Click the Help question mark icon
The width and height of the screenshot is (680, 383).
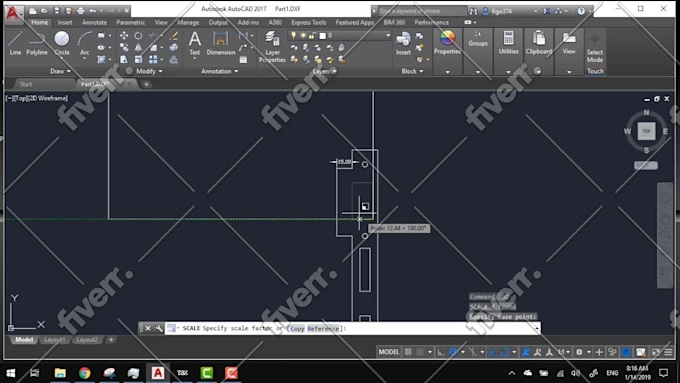[x=581, y=11]
